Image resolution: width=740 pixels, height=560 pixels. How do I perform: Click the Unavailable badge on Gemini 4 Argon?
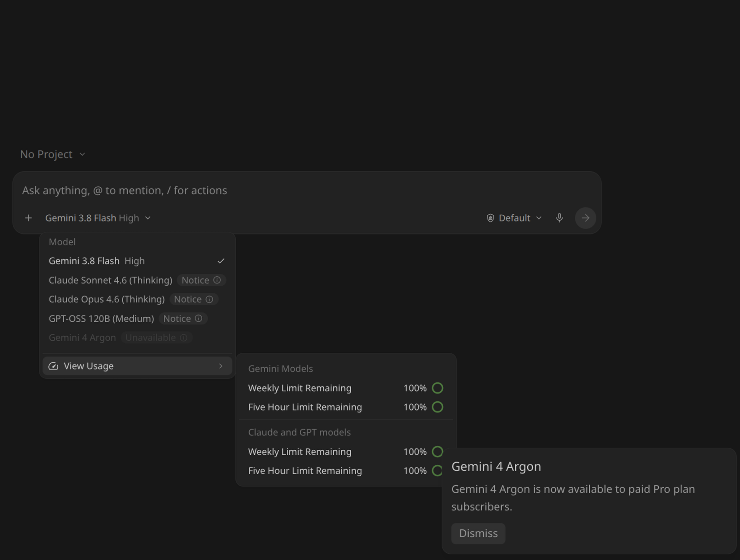[156, 338]
